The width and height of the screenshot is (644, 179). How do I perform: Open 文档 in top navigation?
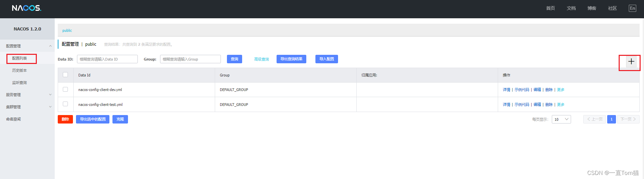tap(571, 8)
